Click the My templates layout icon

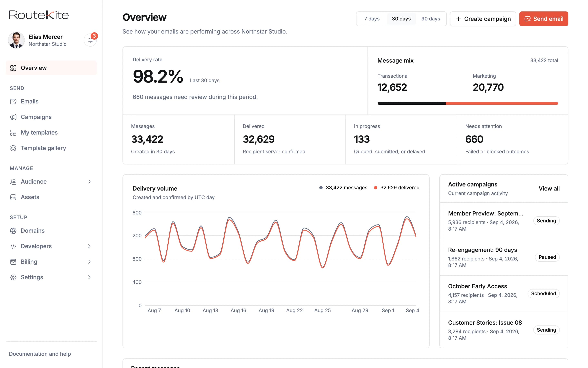click(13, 133)
